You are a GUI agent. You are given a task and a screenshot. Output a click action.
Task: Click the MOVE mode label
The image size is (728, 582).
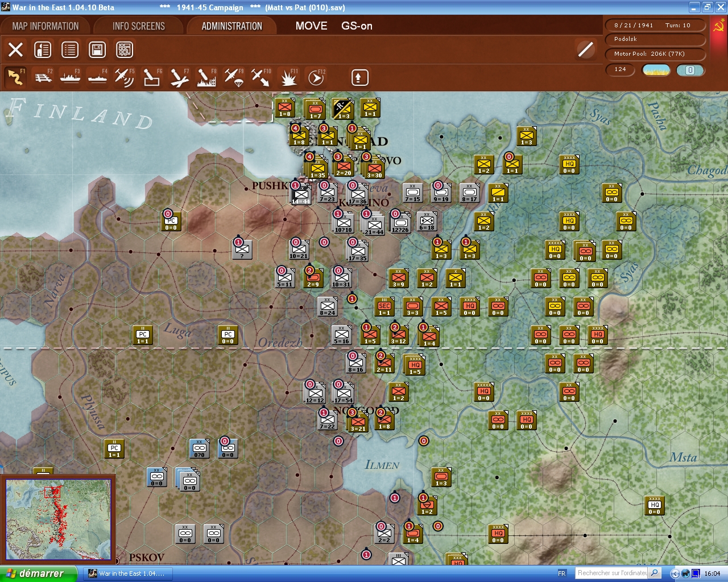(311, 26)
